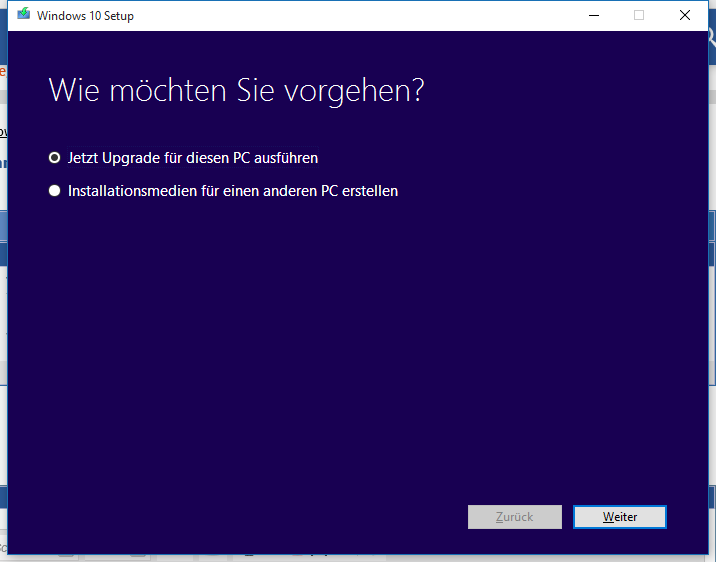Click the disabled maximize button
716x562 pixels.
tap(639, 16)
